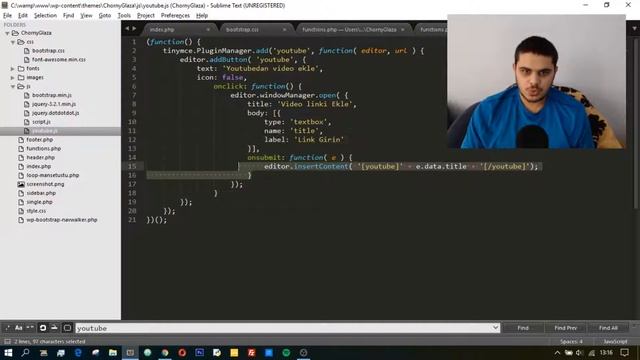Toggle whole word matching option
The width and height of the screenshot is (640, 360).
(30, 328)
